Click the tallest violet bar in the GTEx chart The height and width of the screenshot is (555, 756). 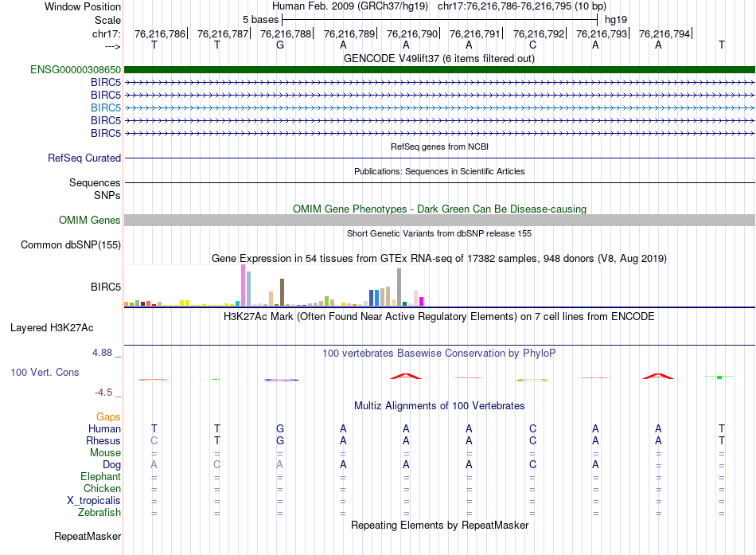pyautogui.click(x=243, y=285)
